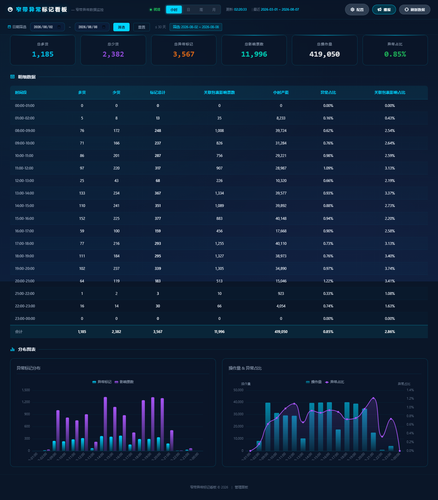The width and height of the screenshot is (438, 500).
Task: Click the summary card showing 2,382
Action: (113, 50)
